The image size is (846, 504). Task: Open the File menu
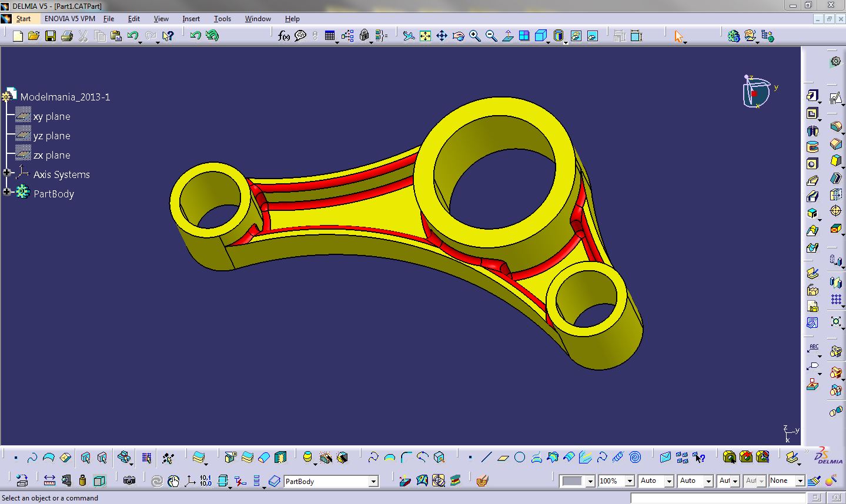(x=109, y=18)
